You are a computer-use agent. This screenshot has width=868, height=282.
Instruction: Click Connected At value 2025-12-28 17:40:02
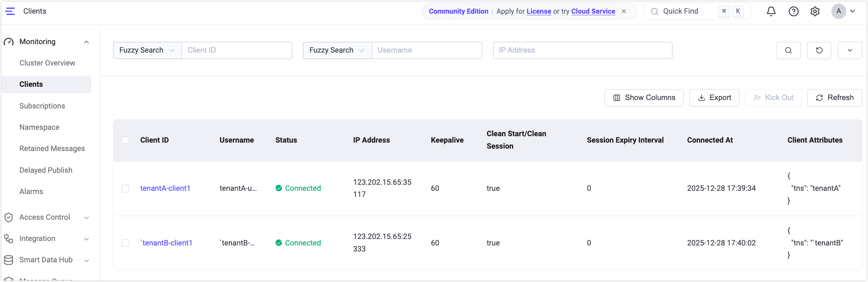coord(722,243)
